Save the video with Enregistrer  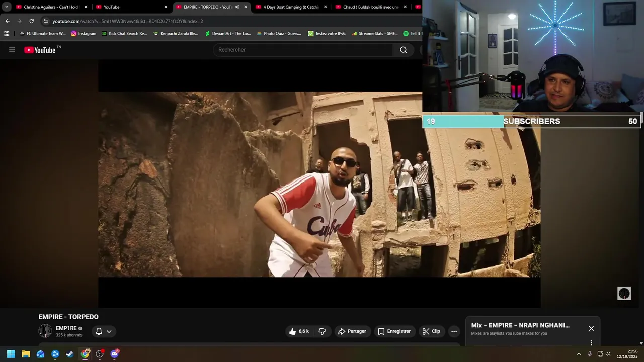394,331
